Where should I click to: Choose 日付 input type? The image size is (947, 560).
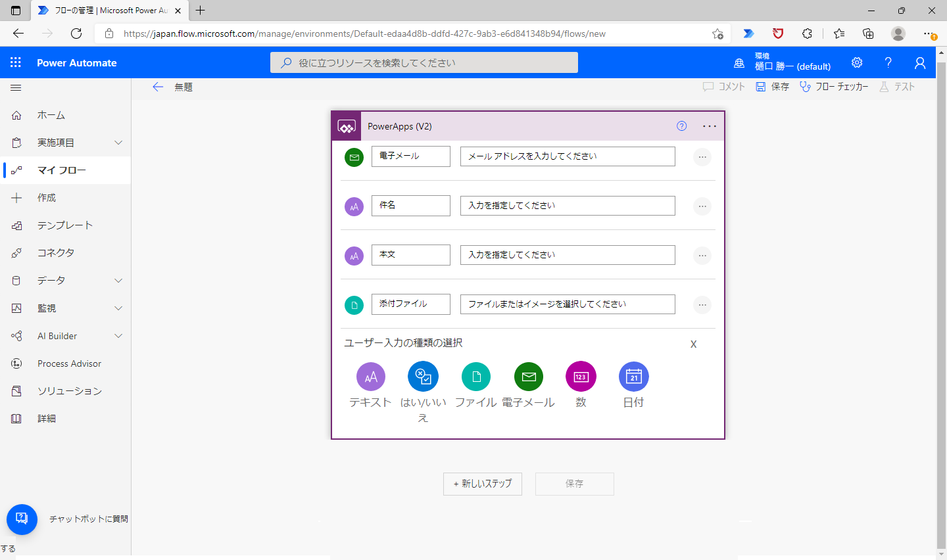pos(634,377)
